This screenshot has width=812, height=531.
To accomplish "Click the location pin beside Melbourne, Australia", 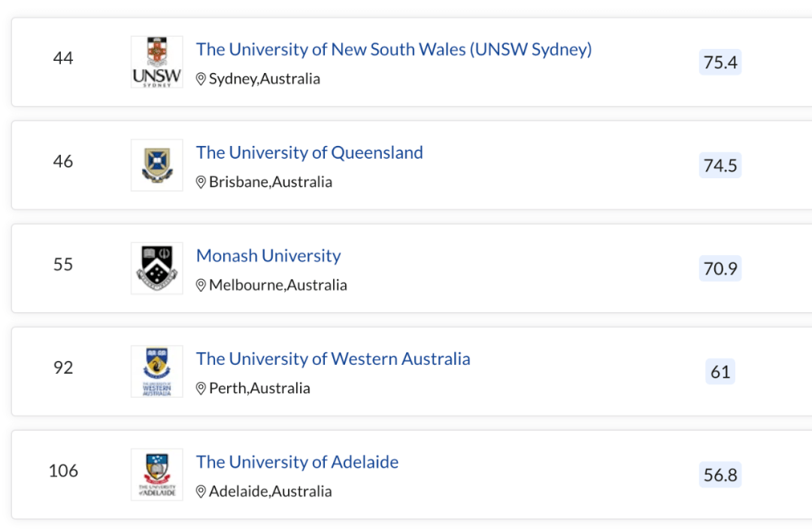I will pyautogui.click(x=201, y=286).
